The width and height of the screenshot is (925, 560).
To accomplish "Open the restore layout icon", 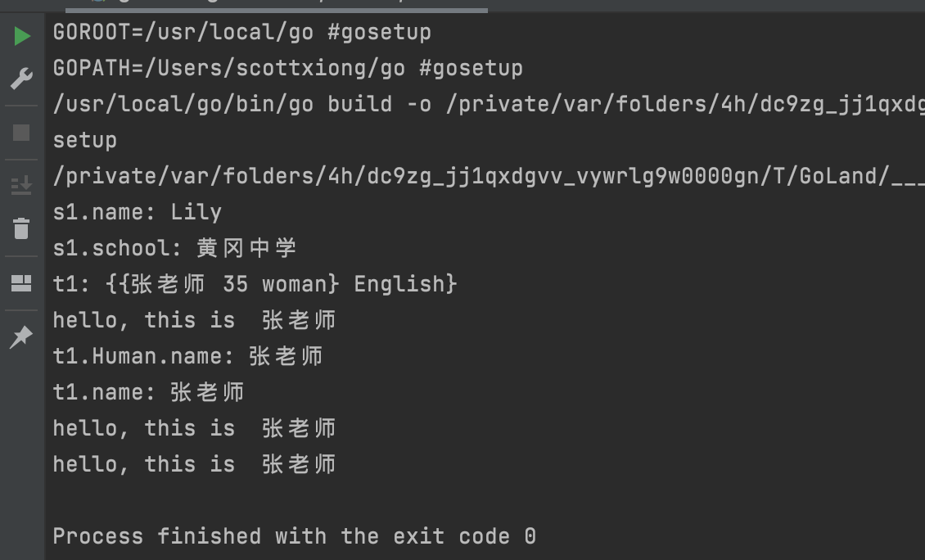I will 21,283.
